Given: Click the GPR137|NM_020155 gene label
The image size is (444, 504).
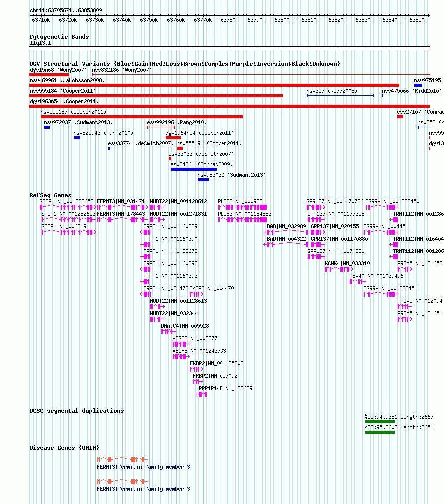Looking at the screenshot, I should [x=335, y=226].
